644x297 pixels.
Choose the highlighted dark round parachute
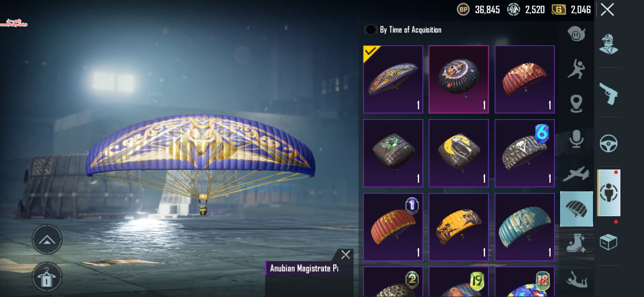459,79
